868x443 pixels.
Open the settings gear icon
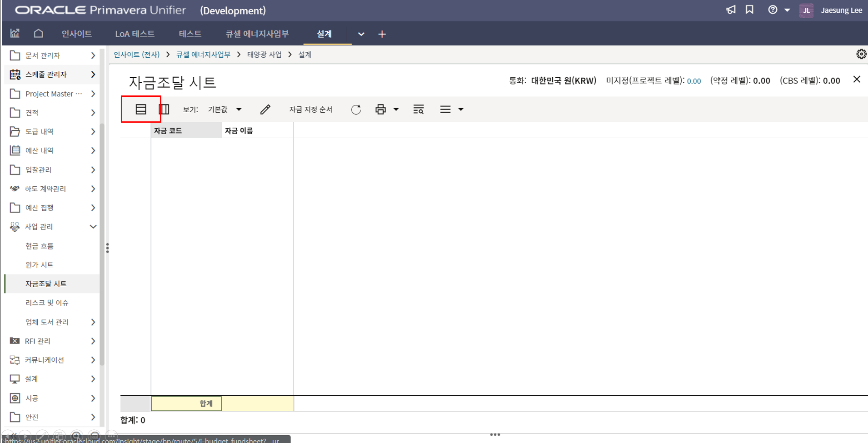click(861, 55)
